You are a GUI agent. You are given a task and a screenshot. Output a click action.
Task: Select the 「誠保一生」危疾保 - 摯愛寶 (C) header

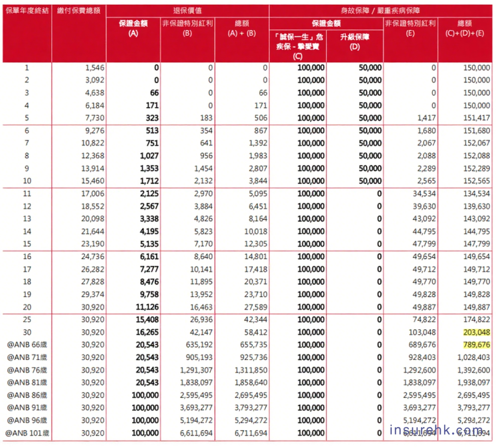(298, 46)
